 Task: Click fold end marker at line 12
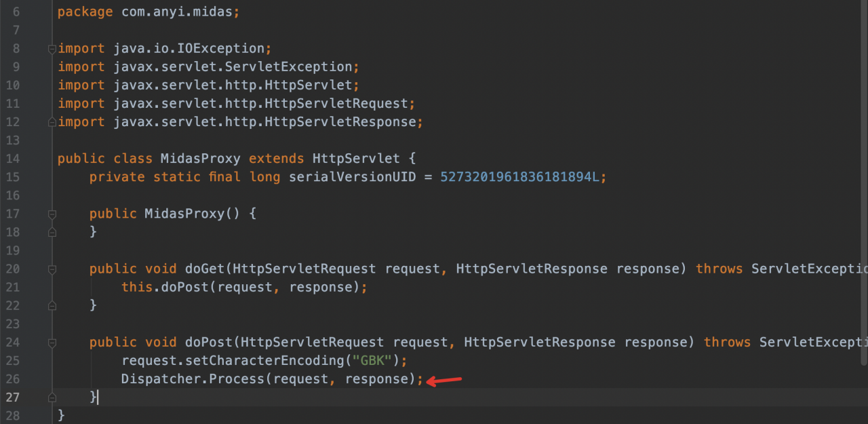tap(52, 122)
